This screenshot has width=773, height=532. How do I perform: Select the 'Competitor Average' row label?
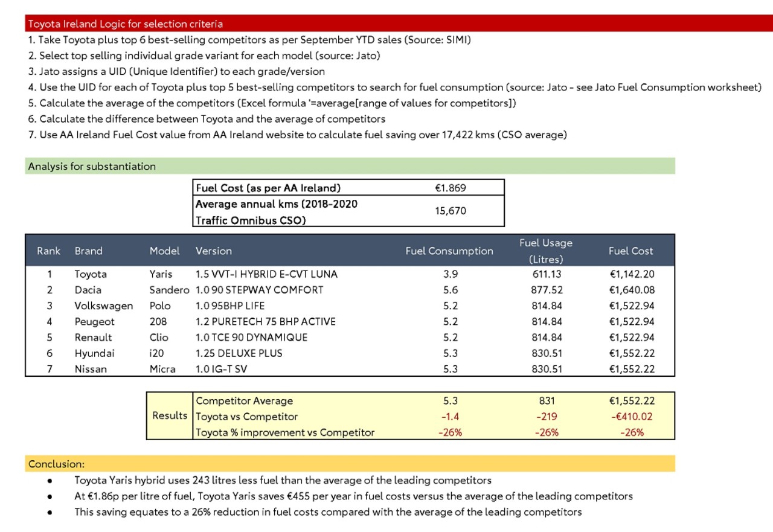[245, 401]
